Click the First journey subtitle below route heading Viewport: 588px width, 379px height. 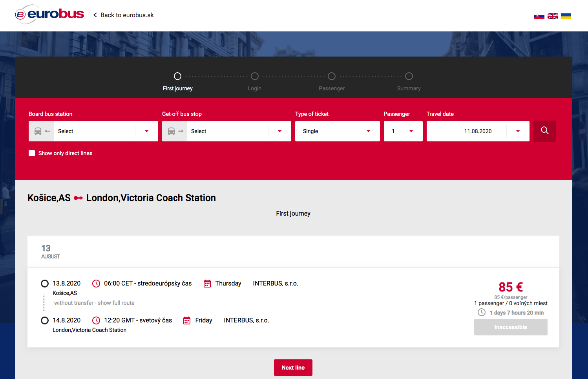293,213
